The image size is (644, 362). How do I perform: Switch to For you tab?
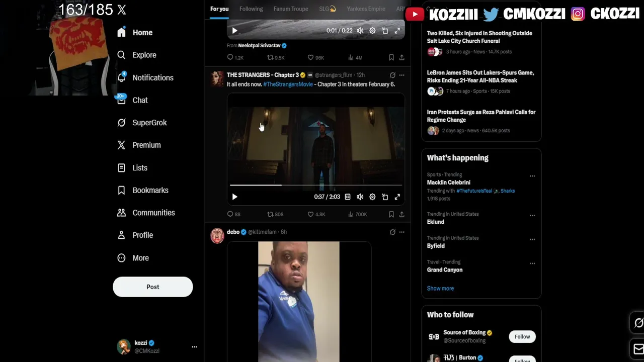click(219, 9)
